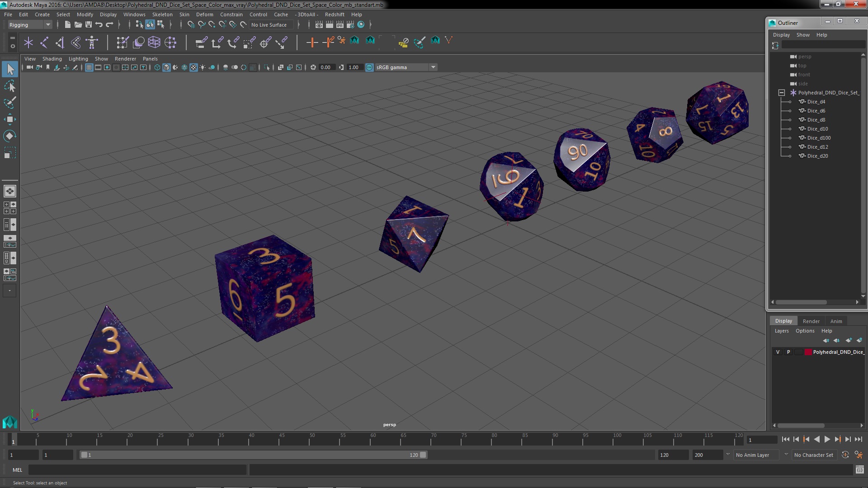The height and width of the screenshot is (488, 868).
Task: Click the Create Joints shelf icon
Action: click(x=44, y=42)
